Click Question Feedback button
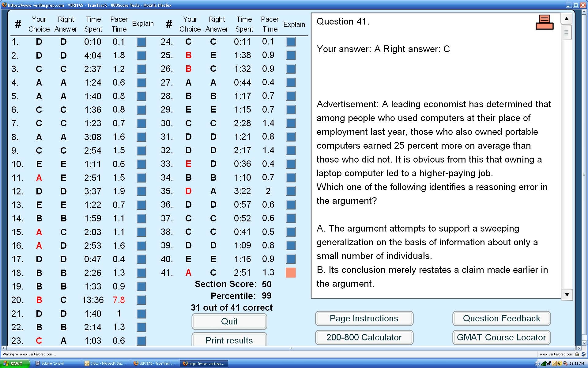Screen dimensions: 588x368 point(502,318)
